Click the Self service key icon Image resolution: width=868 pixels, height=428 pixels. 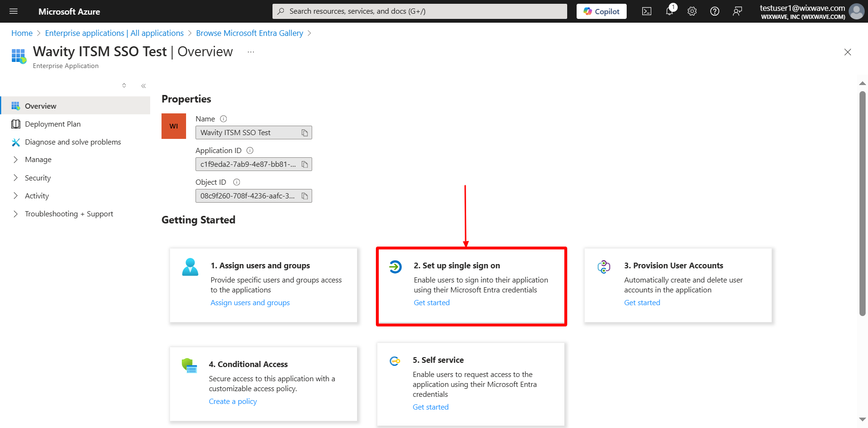pyautogui.click(x=395, y=361)
